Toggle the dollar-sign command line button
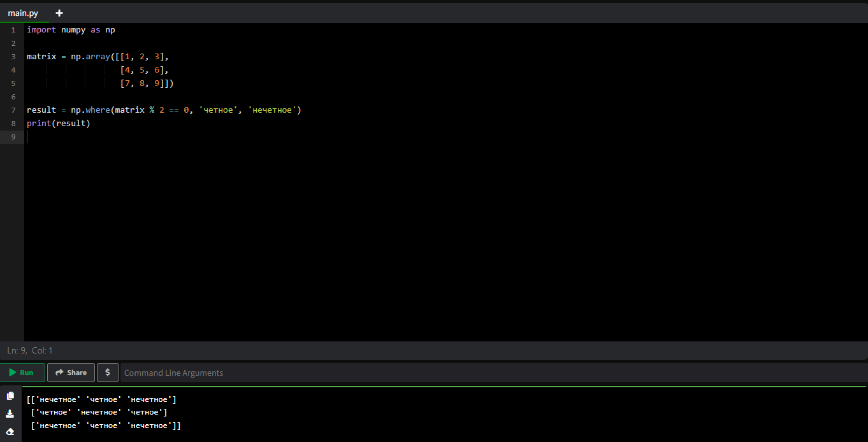Viewport: 868px width, 442px height. 108,373
